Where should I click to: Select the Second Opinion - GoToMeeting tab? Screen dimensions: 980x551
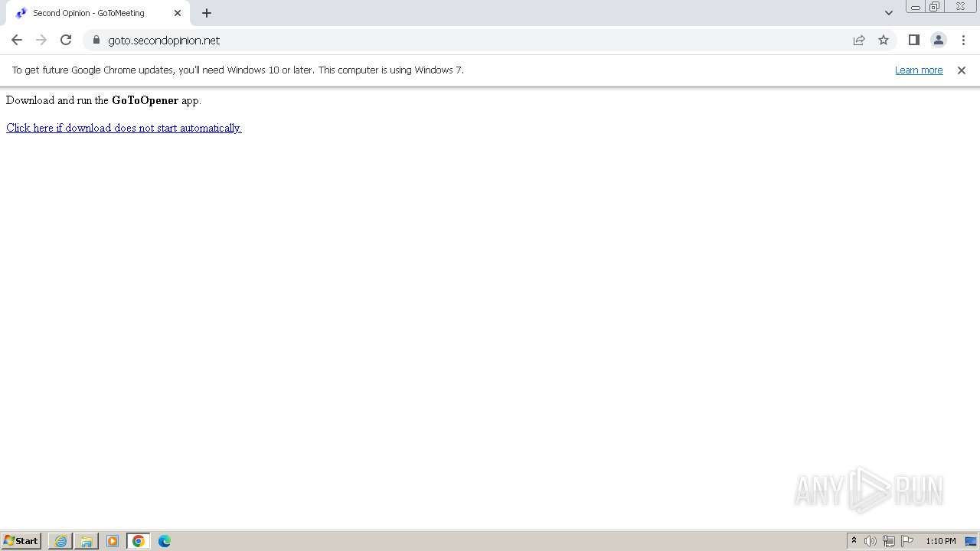(x=97, y=13)
